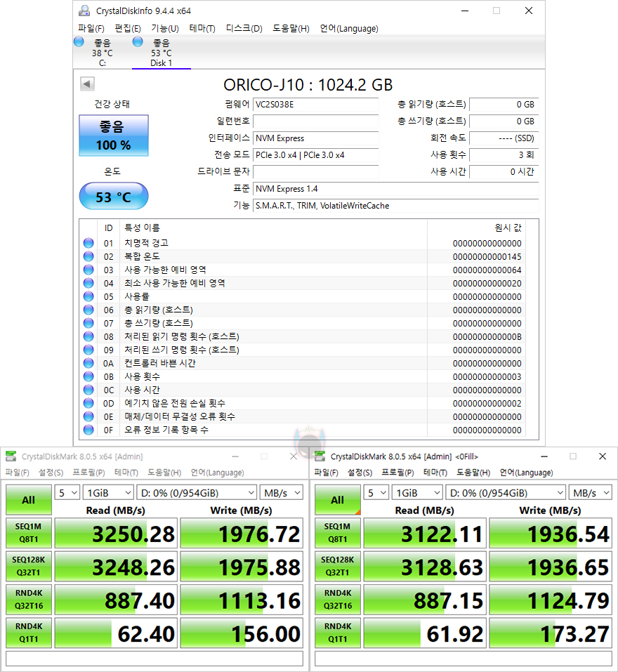This screenshot has height=672, width=618.
Task: Click All button in right CrystalDiskMark 0Fill window
Action: (338, 500)
